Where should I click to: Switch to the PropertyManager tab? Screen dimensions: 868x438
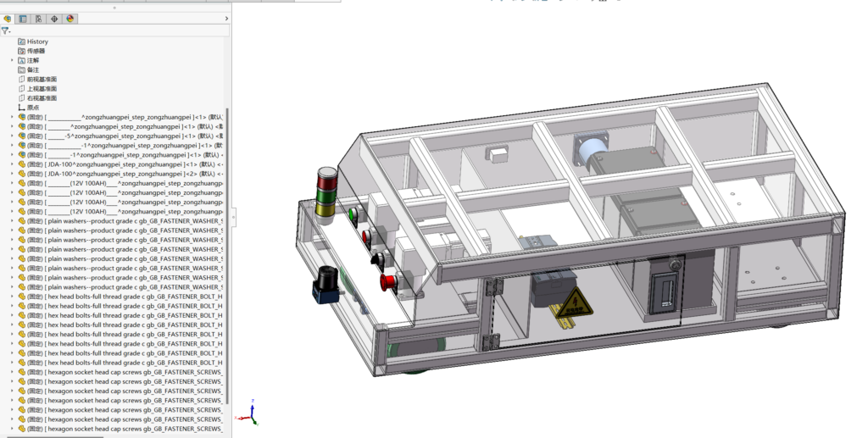(23, 18)
